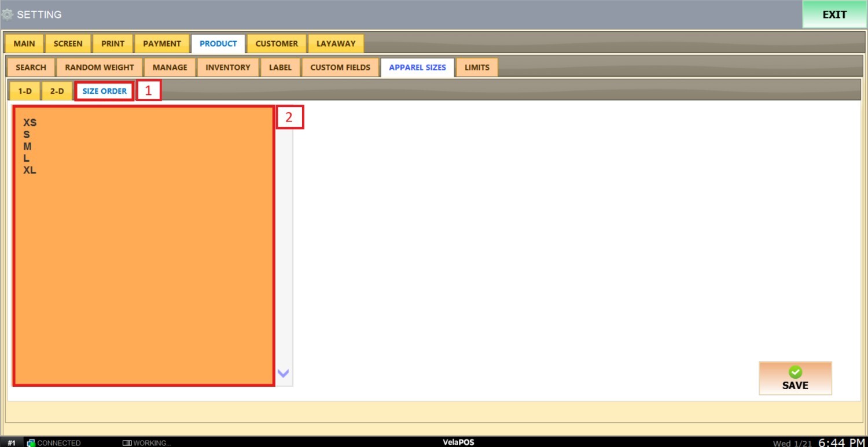Open the 1-D apparel sizes tab

[25, 91]
